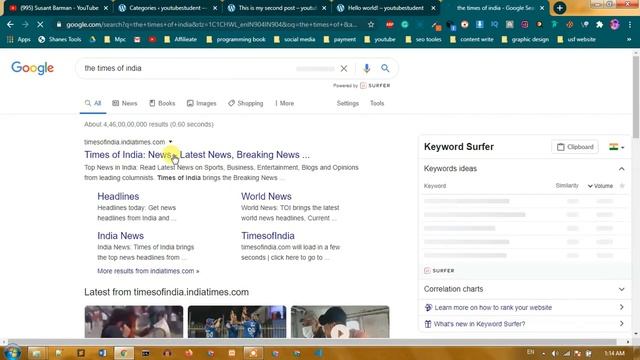640x360 pixels.
Task: Collapse the Keywords ideas section
Action: [621, 169]
